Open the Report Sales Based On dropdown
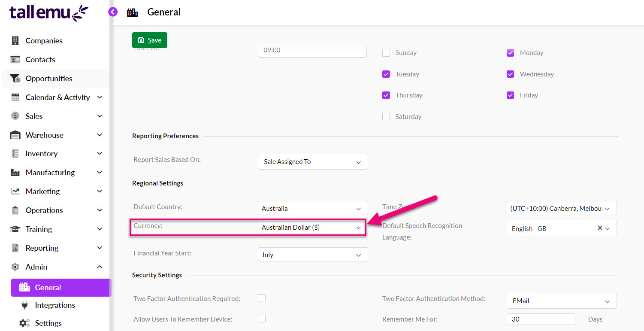The width and height of the screenshot is (644, 331). point(313,162)
